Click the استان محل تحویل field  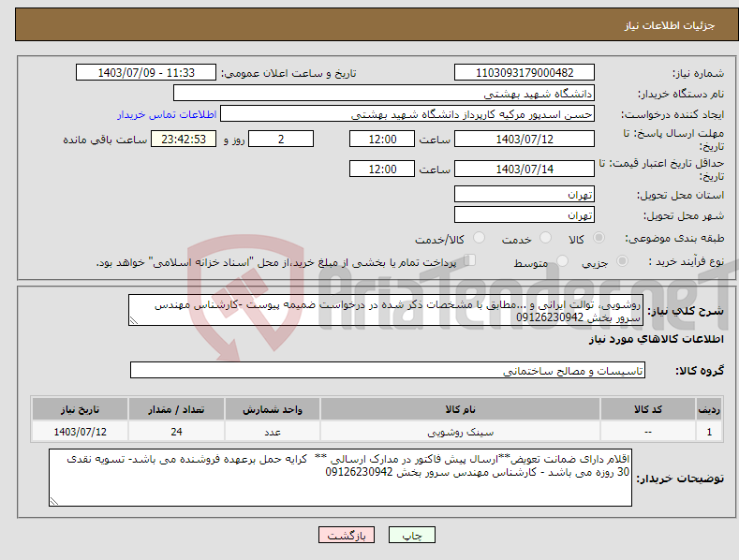click(x=525, y=194)
